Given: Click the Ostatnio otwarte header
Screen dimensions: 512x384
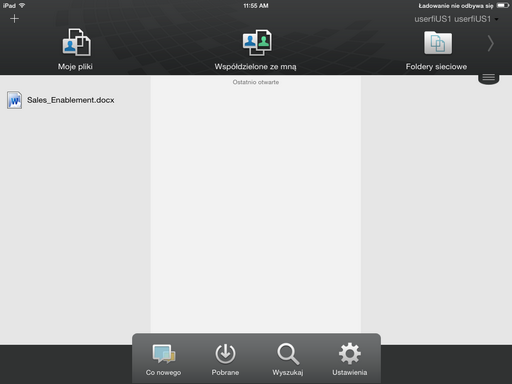Looking at the screenshot, I should [x=256, y=82].
